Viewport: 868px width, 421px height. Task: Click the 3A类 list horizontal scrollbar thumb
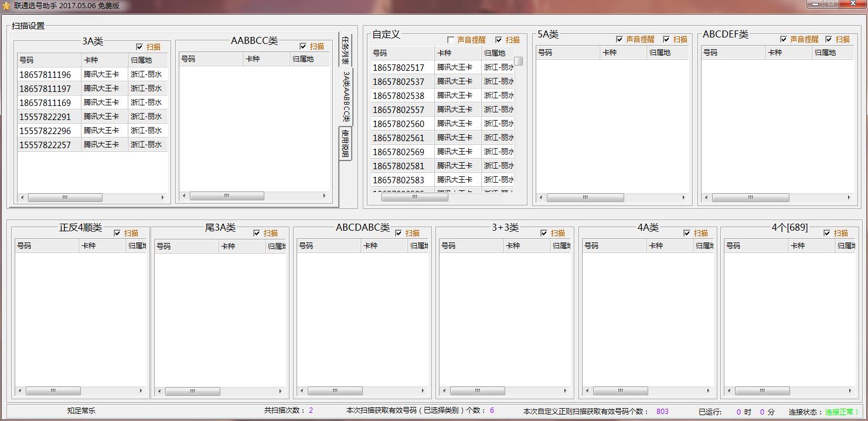point(65,198)
